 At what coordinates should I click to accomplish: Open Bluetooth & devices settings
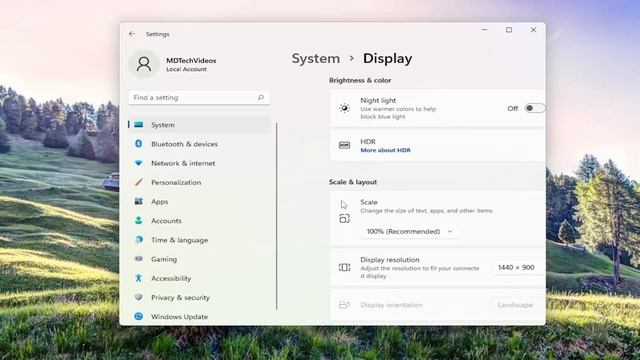(x=199, y=144)
